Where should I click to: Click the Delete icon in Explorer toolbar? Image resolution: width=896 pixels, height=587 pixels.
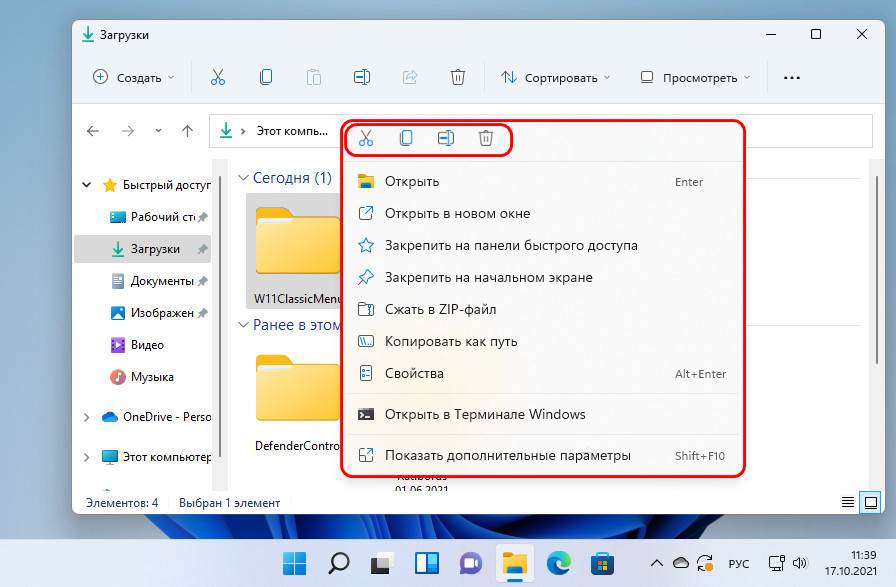(x=457, y=77)
